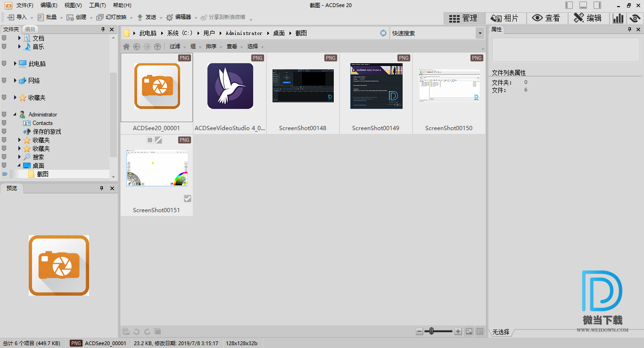
Task: Switch to the 文件夹 folders tab
Action: point(11,29)
